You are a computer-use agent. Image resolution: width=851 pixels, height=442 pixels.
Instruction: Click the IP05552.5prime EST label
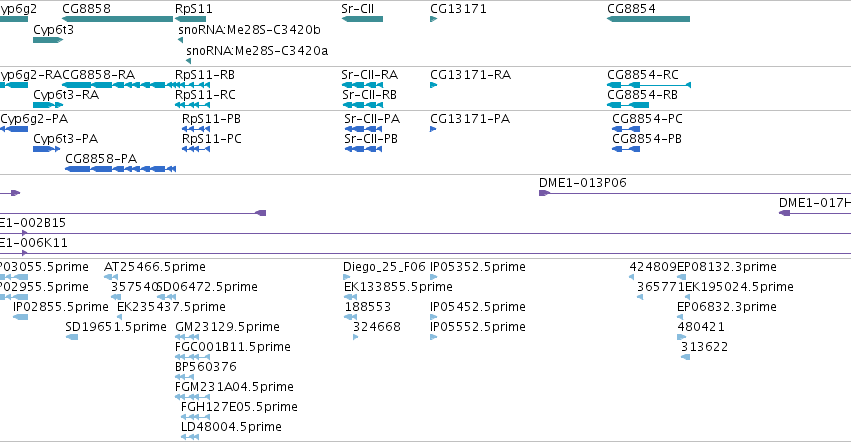(x=478, y=326)
